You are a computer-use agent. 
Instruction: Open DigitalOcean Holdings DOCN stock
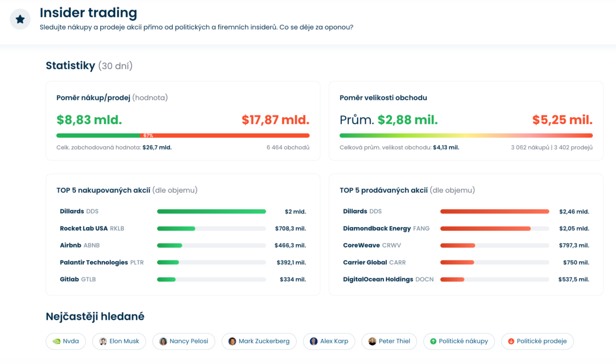388,280
